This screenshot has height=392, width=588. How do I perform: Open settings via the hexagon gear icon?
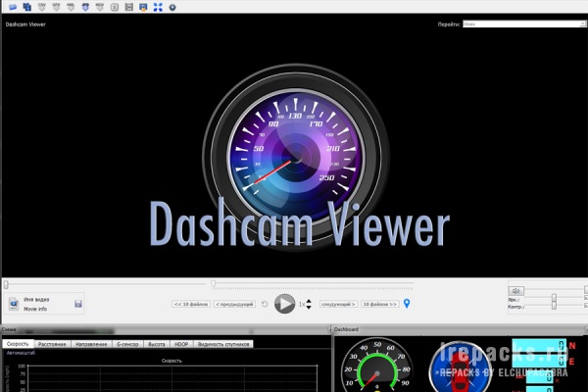[172, 7]
